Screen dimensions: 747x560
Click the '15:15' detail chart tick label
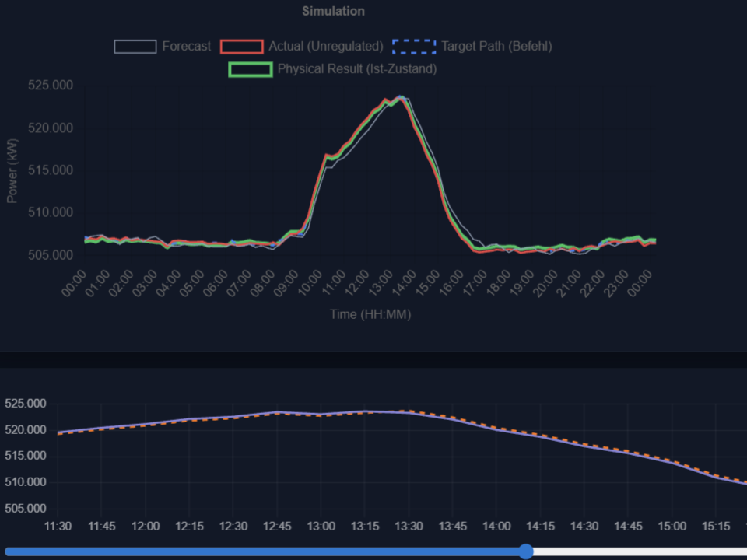coord(716,527)
